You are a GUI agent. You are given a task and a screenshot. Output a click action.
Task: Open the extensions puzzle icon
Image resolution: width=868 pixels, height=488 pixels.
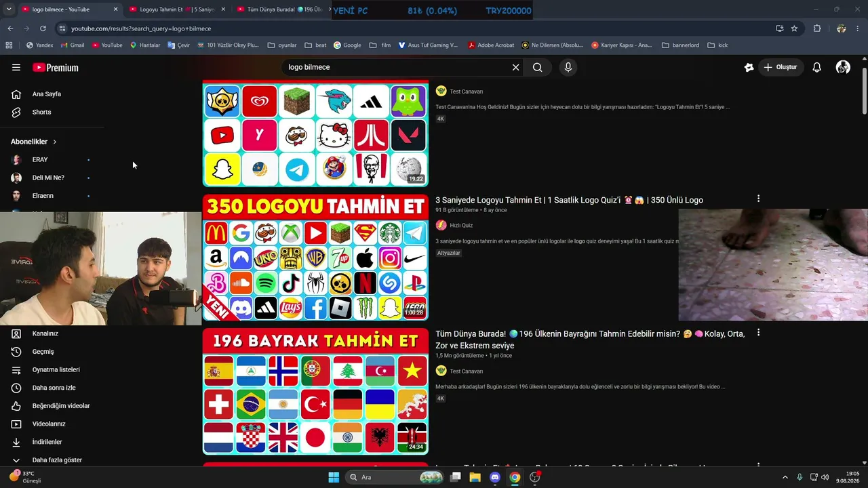817,28
